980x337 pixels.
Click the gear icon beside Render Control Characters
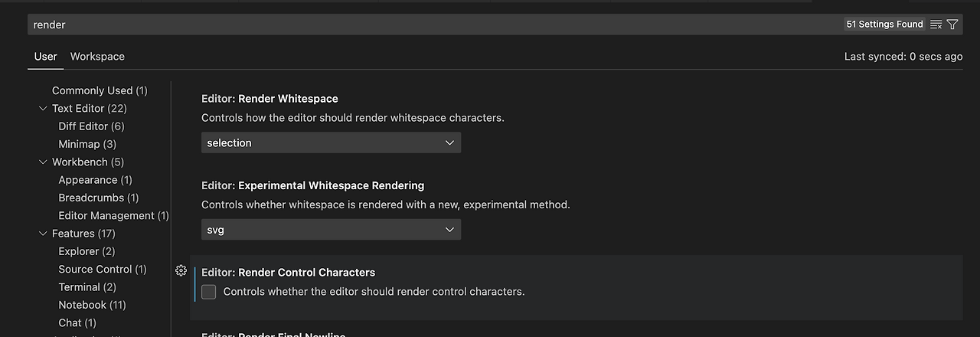coord(181,270)
